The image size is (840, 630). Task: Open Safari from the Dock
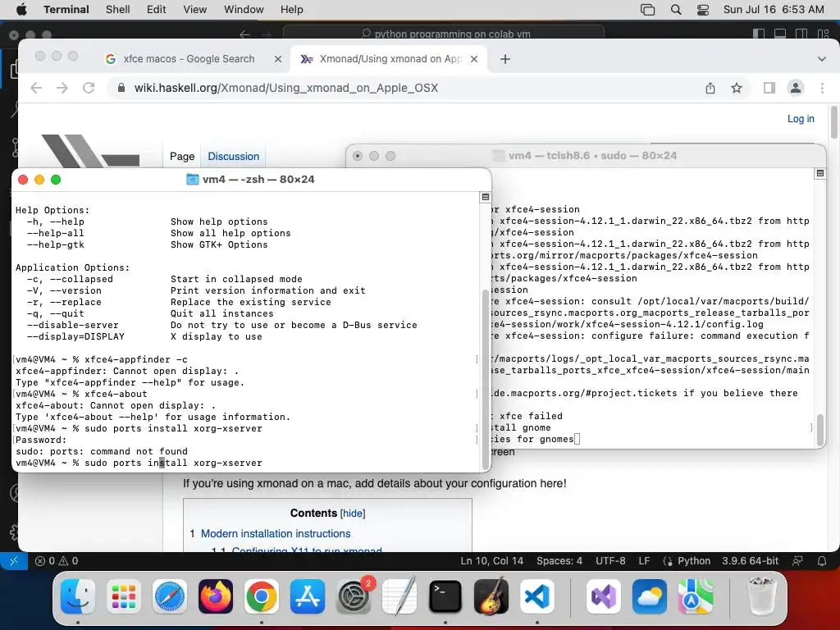point(170,596)
